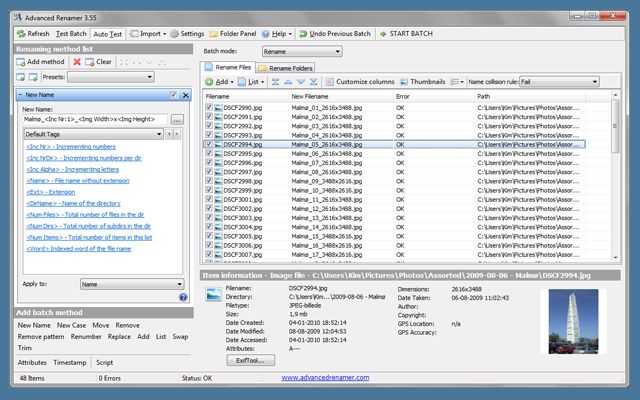640x400 pixels.
Task: Insert <Inc Nr> Incrementing numbers tag
Action: (x=71, y=147)
